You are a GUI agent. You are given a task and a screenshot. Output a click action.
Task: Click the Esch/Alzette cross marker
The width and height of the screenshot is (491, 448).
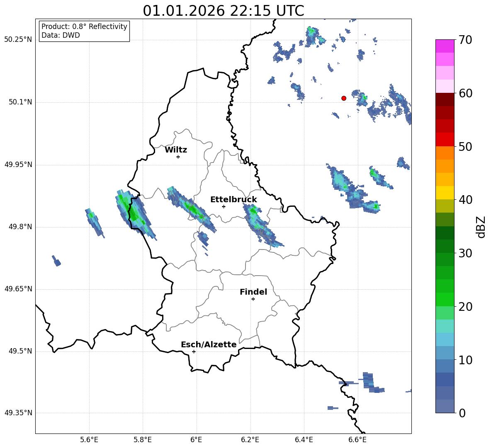(x=194, y=351)
